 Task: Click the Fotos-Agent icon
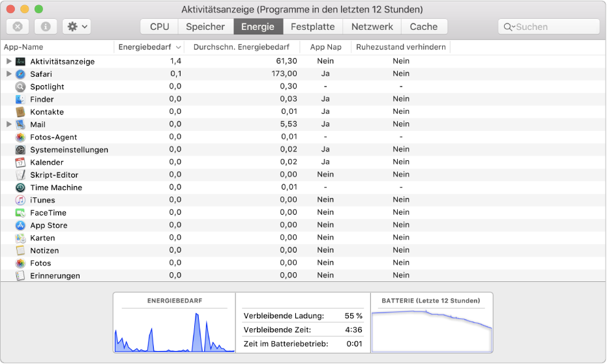pos(20,137)
